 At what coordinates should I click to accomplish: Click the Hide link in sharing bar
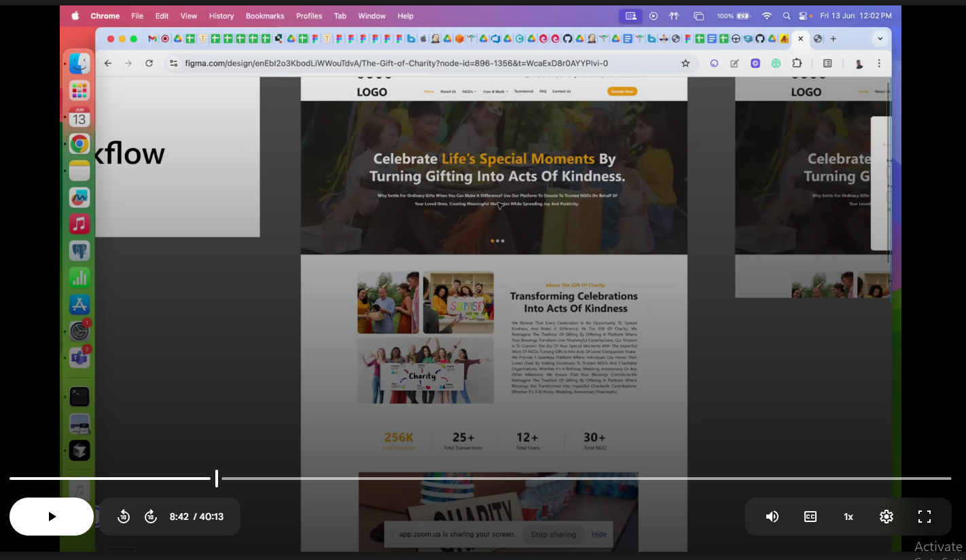point(599,534)
